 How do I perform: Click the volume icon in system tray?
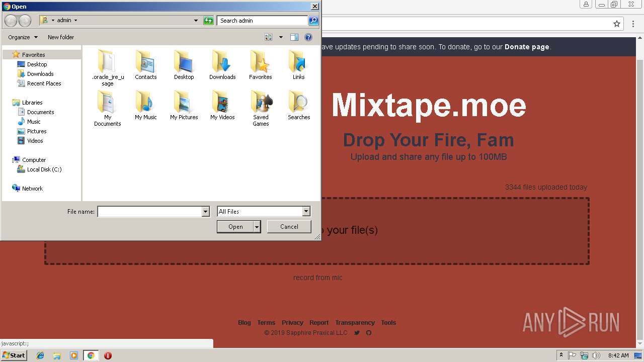pyautogui.click(x=596, y=355)
